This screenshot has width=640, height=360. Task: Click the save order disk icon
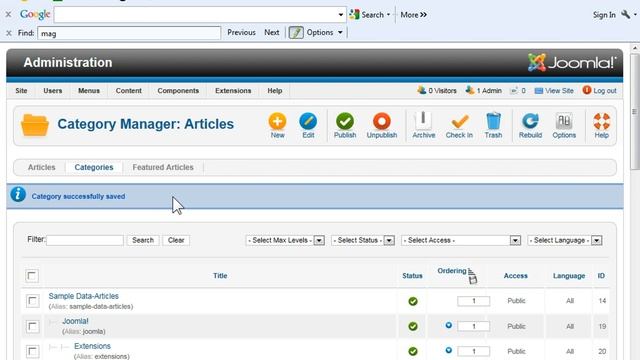coord(473,280)
